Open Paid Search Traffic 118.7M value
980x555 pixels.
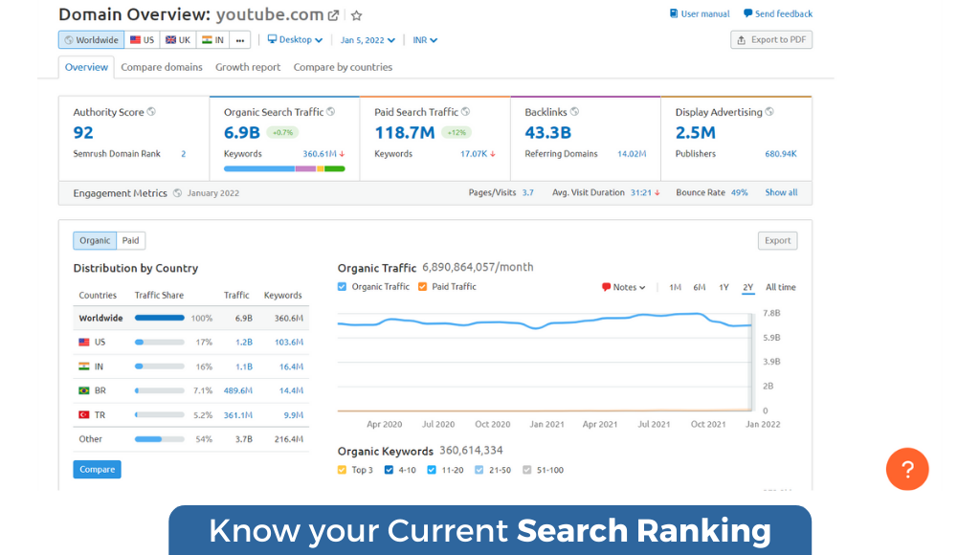(405, 132)
